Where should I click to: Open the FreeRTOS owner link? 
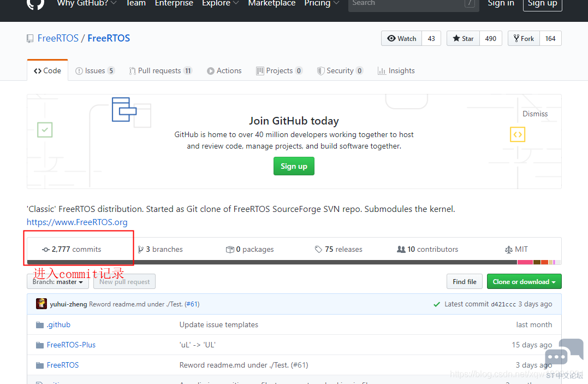pyautogui.click(x=58, y=38)
